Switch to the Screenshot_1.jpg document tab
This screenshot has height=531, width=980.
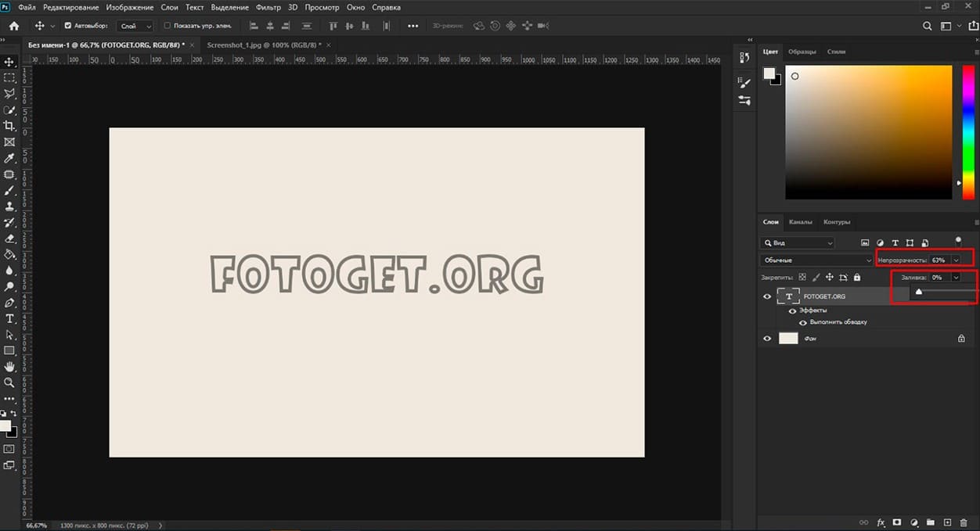pyautogui.click(x=263, y=45)
